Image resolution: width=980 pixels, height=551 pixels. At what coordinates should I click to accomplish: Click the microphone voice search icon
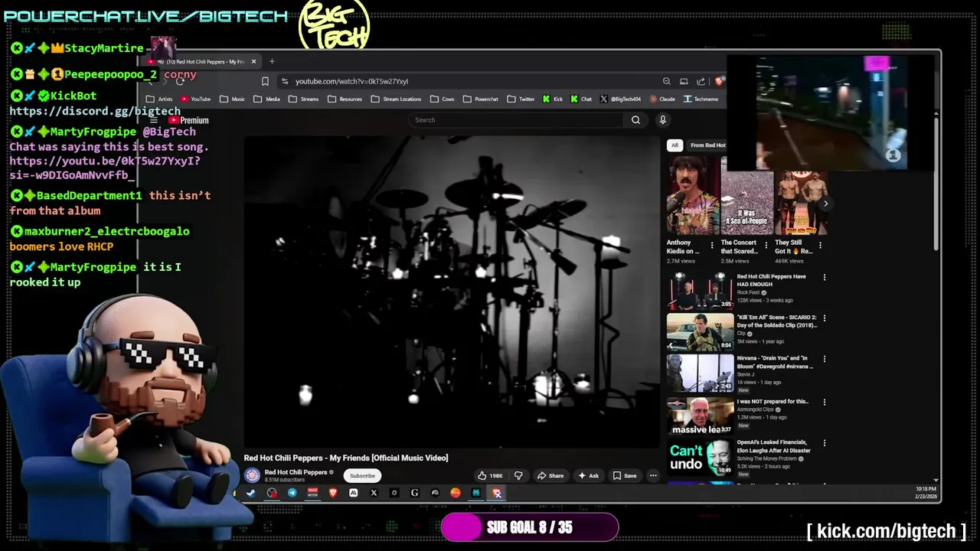pos(663,120)
